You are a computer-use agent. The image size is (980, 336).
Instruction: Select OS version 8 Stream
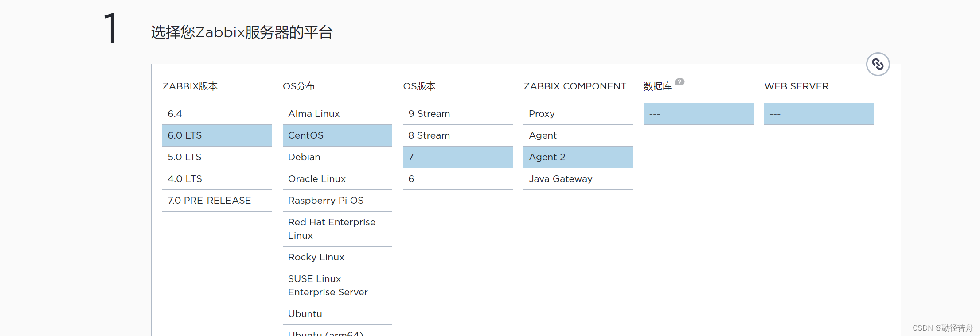[458, 135]
